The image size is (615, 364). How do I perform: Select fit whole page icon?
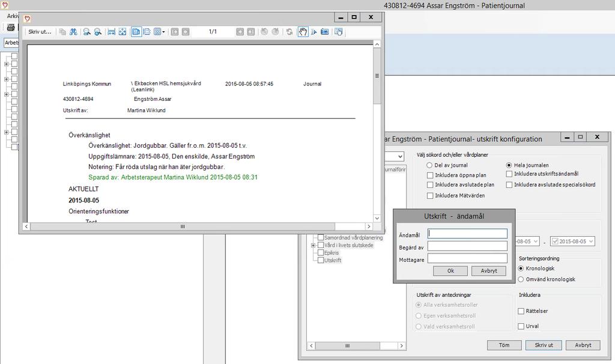(x=123, y=32)
